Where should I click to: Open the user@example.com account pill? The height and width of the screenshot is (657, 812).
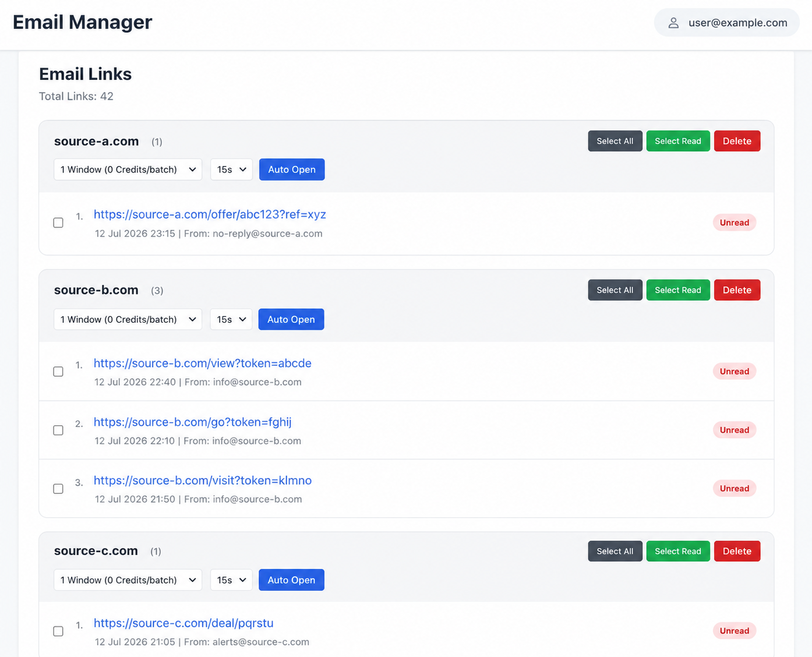click(x=726, y=23)
